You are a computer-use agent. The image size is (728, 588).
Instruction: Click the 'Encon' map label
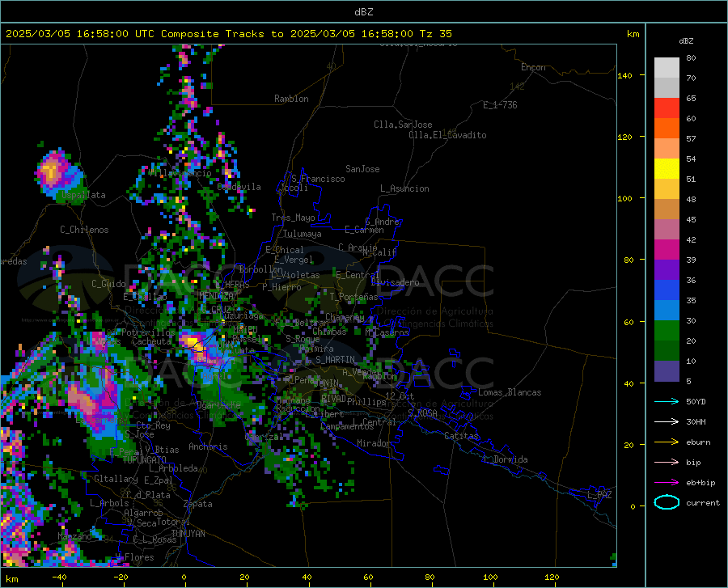[533, 67]
